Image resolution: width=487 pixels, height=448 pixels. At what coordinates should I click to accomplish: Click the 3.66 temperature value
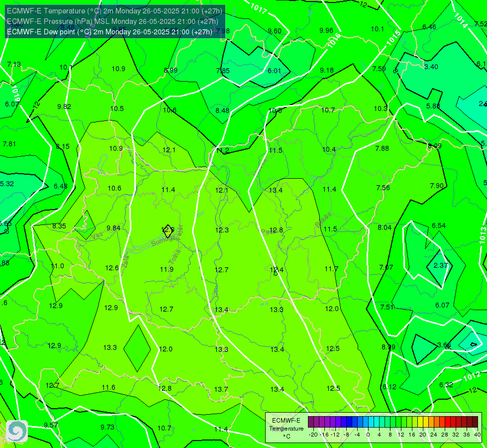click(444, 345)
